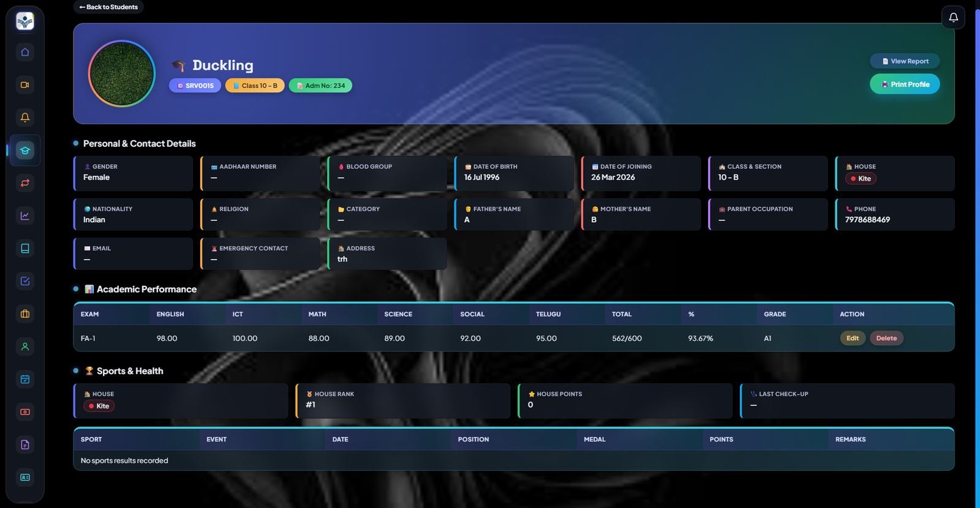Click the phone number 7978688469
The width and height of the screenshot is (980, 508).
coord(867,220)
